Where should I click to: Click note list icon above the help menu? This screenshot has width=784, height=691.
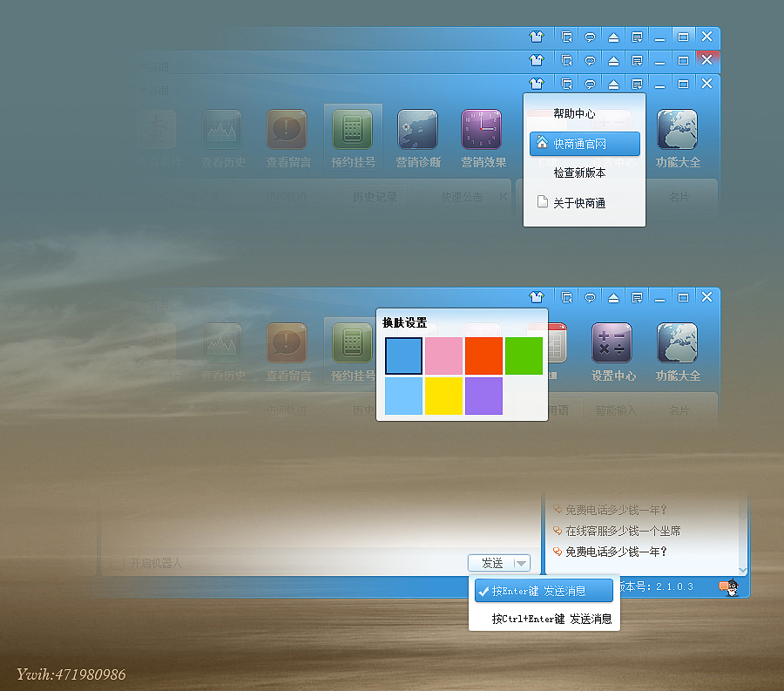(637, 84)
